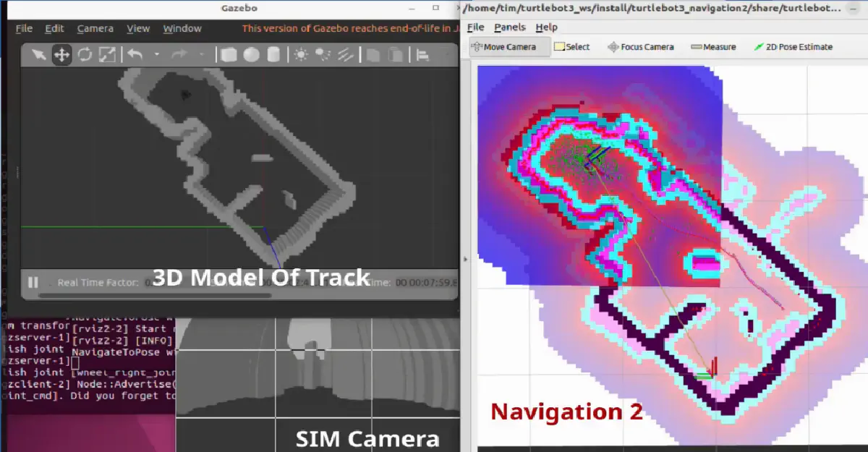This screenshot has height=452, width=868.
Task: Click the 2D Pose Estimate tool
Action: [793, 47]
